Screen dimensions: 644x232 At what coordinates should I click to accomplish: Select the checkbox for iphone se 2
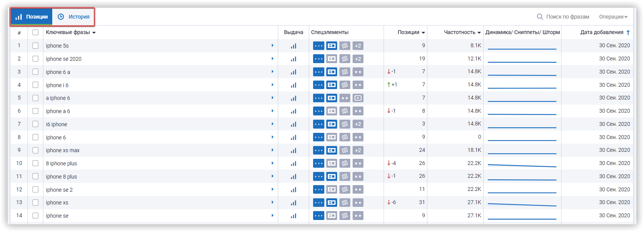[36, 189]
